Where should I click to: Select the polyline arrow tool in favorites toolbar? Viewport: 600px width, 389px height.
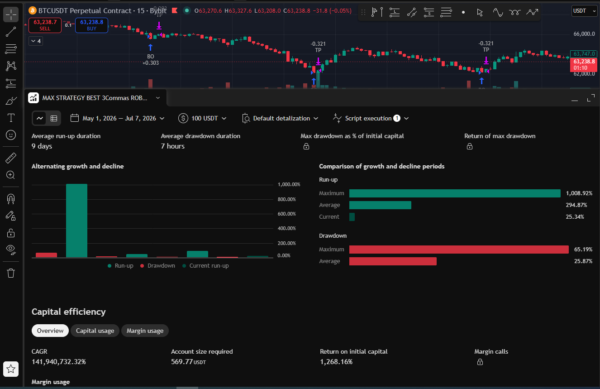click(x=532, y=12)
